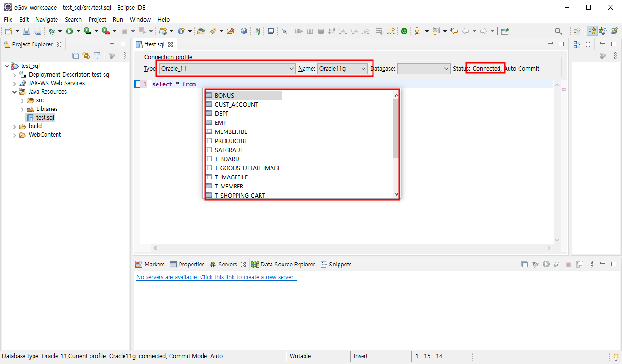Close the *test.sql editor tab

[x=170, y=44]
